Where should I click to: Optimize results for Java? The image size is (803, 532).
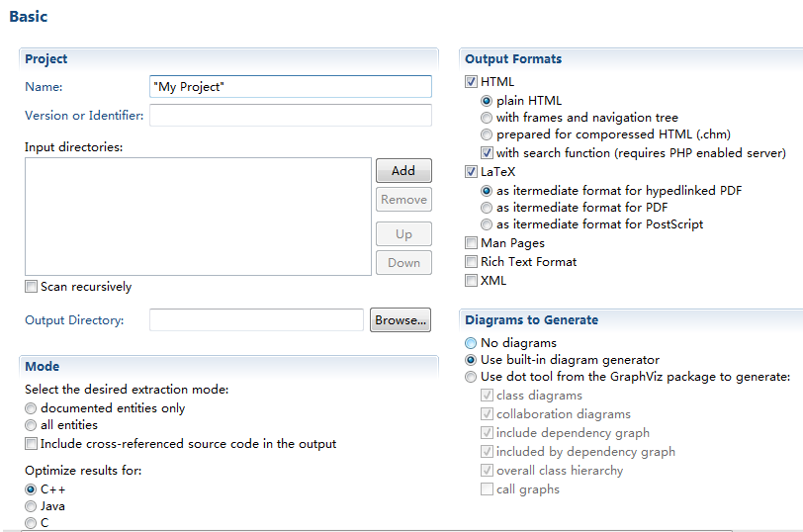[x=31, y=506]
